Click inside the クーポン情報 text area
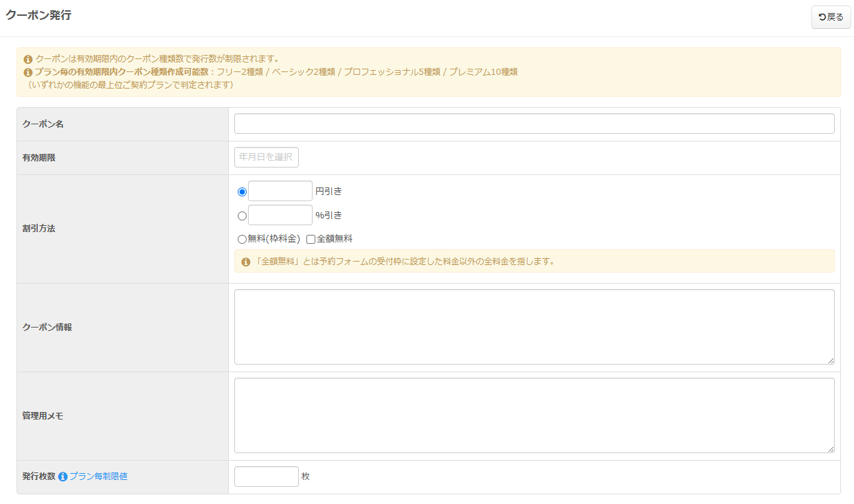This screenshot has width=854, height=504. point(534,327)
